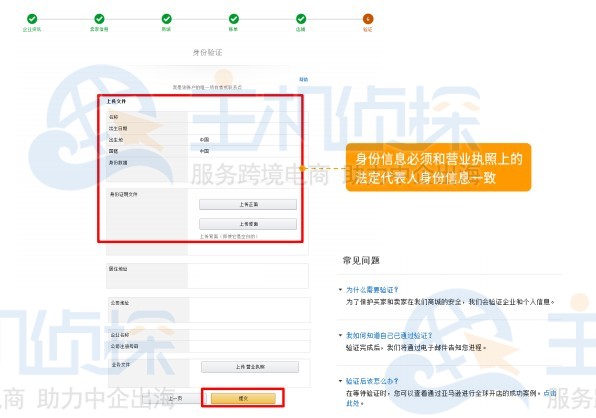The image size is (596, 418).
Task: Click the 上传正面 upload front button
Action: pyautogui.click(x=248, y=204)
